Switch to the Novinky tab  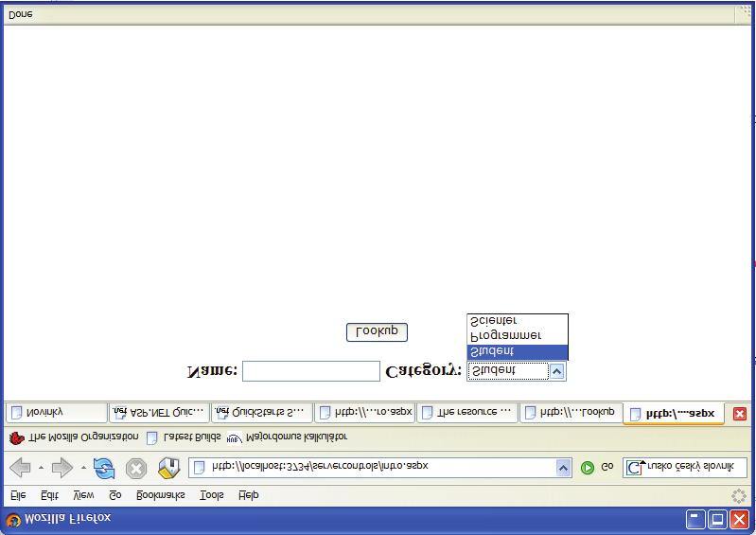tap(56, 413)
